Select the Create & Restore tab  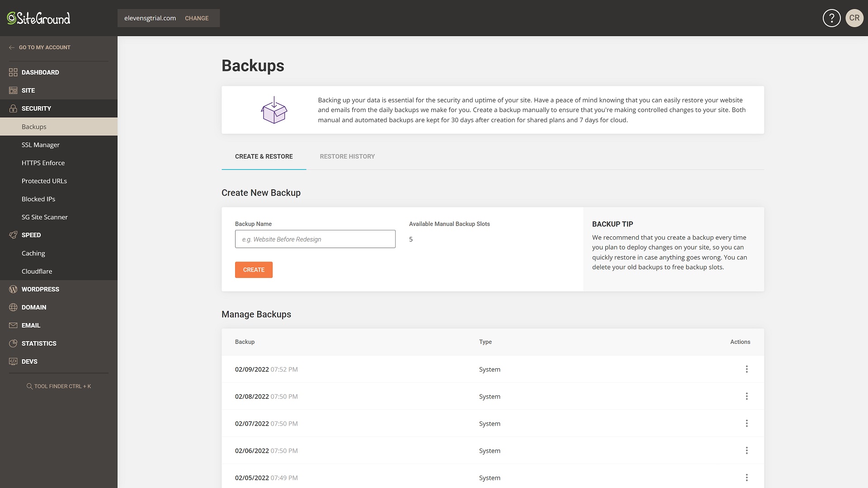(264, 156)
